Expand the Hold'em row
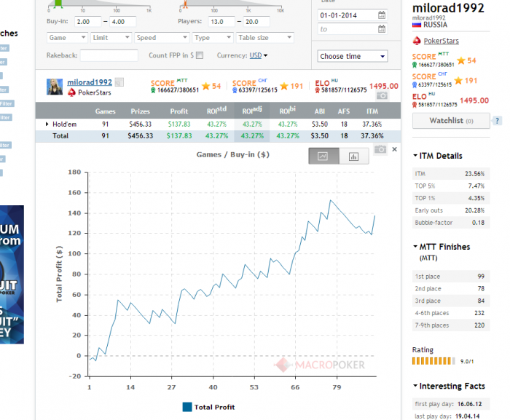Viewport: 510px width, 420px height. (47, 124)
